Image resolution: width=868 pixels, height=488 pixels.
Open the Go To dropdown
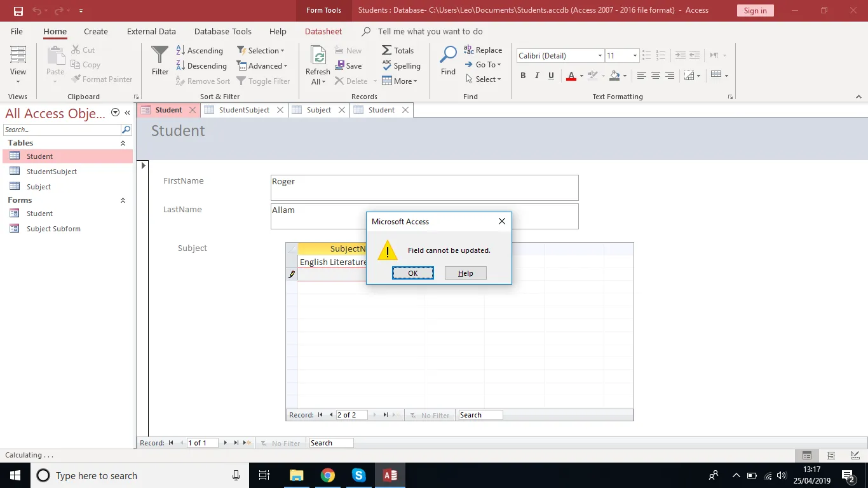484,65
